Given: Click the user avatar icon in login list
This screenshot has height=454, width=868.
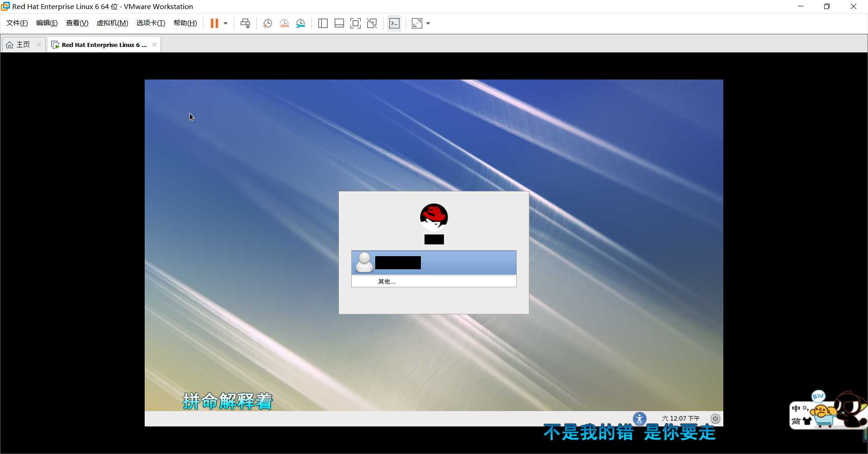Looking at the screenshot, I should (364, 262).
